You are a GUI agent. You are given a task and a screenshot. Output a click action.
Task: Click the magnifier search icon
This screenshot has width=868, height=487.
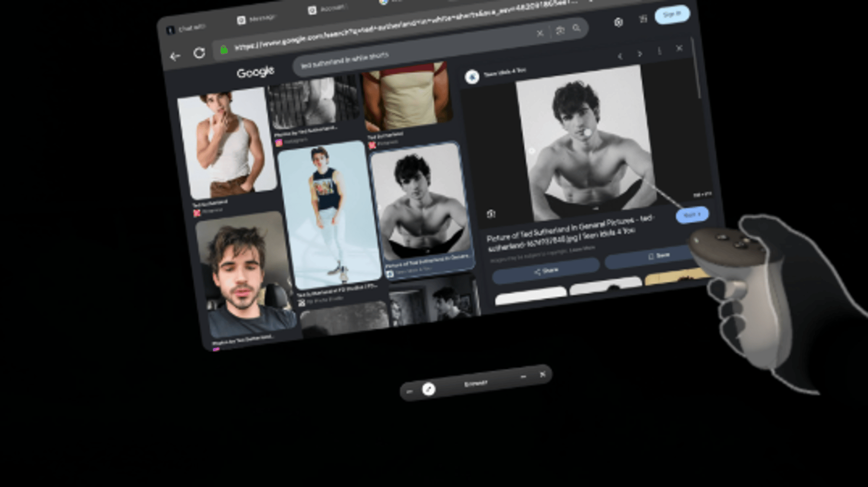576,29
